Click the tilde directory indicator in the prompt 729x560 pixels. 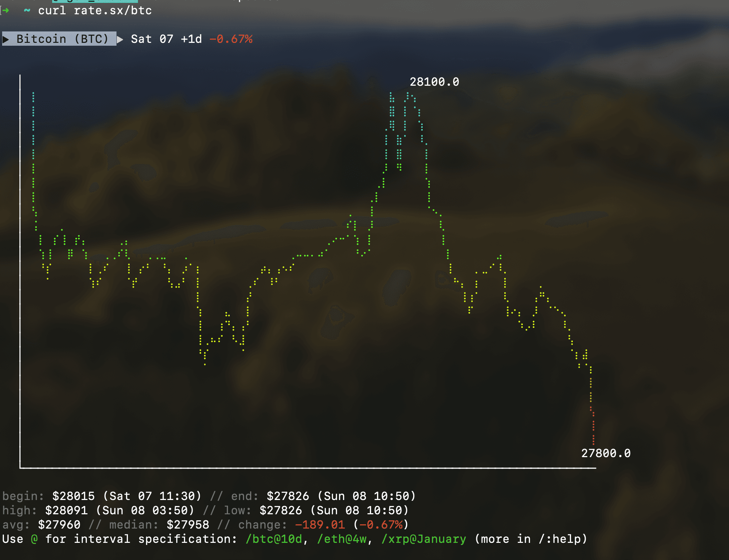point(27,10)
